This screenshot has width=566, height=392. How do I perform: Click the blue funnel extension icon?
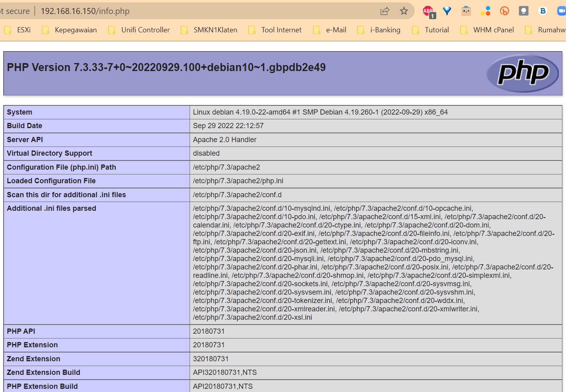click(x=447, y=11)
